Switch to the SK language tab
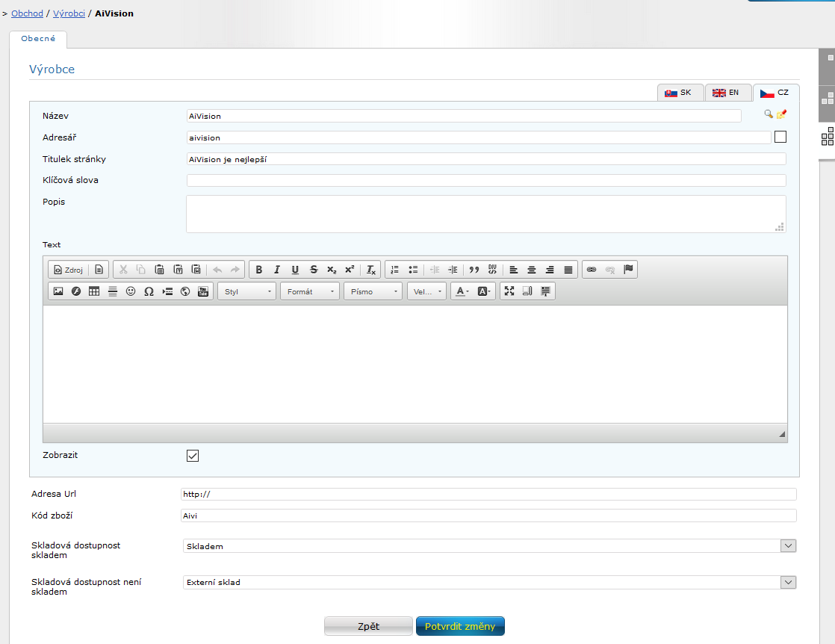The image size is (835, 644). pos(680,93)
